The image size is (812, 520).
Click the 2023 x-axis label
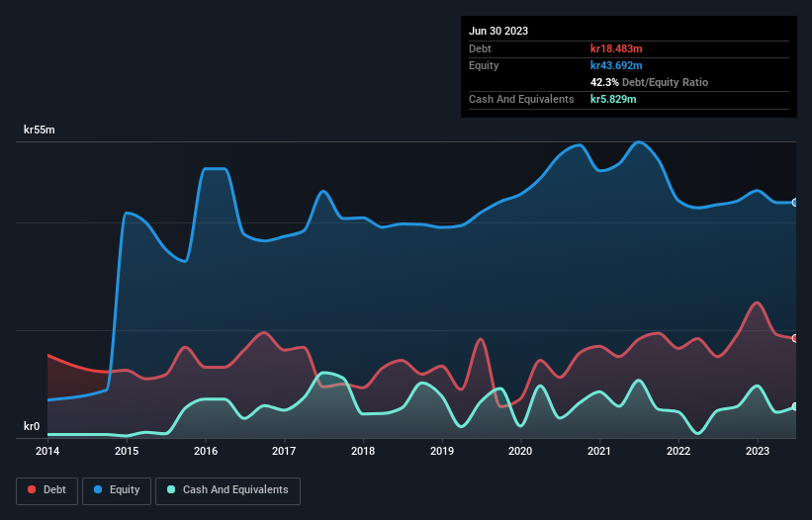click(x=757, y=451)
